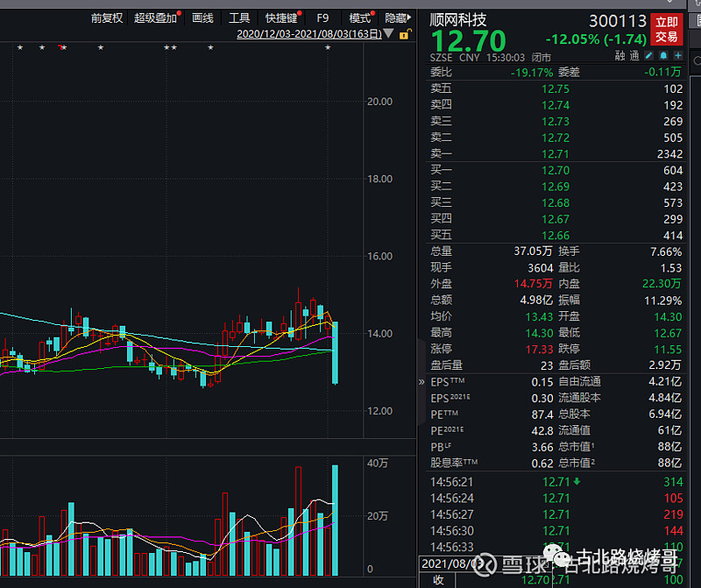701x588 pixels.
Task: Click the stock code 300113
Action: [618, 21]
